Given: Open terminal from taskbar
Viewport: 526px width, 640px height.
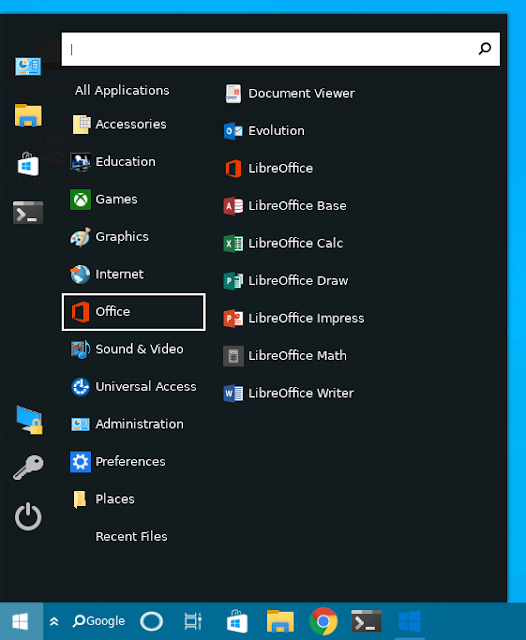Looking at the screenshot, I should [x=366, y=622].
